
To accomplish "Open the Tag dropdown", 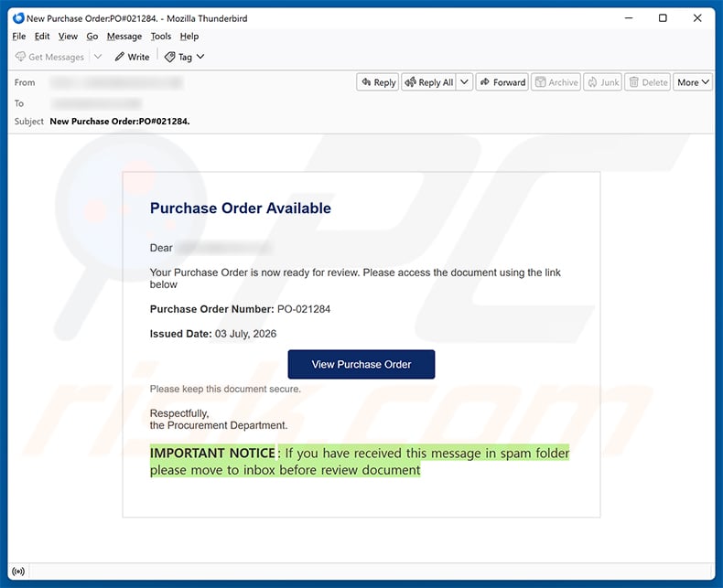I will 185,57.
